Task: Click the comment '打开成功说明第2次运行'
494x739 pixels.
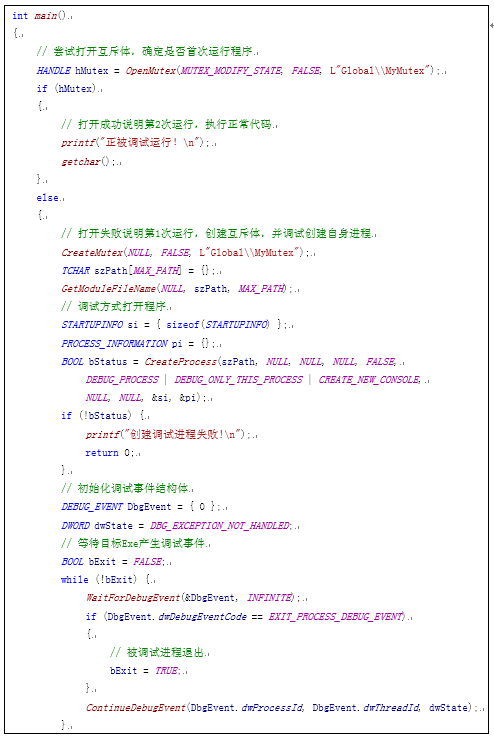Action: (168, 124)
